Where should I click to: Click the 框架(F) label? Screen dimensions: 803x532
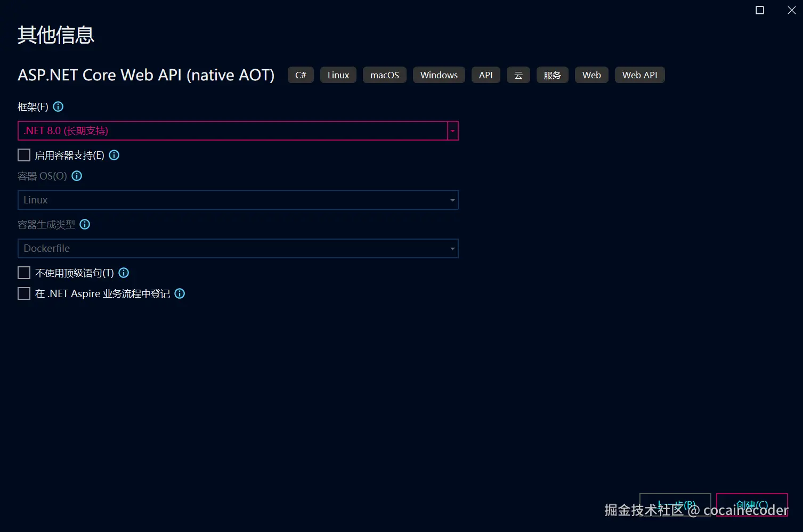33,107
